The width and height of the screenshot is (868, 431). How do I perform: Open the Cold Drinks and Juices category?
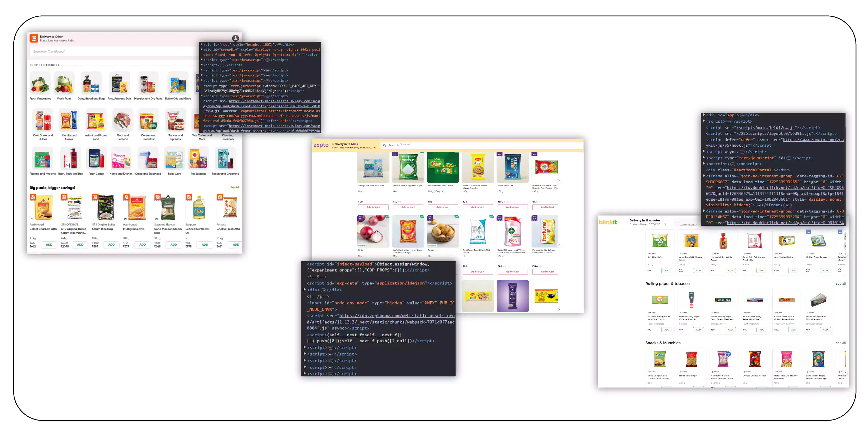tap(43, 124)
